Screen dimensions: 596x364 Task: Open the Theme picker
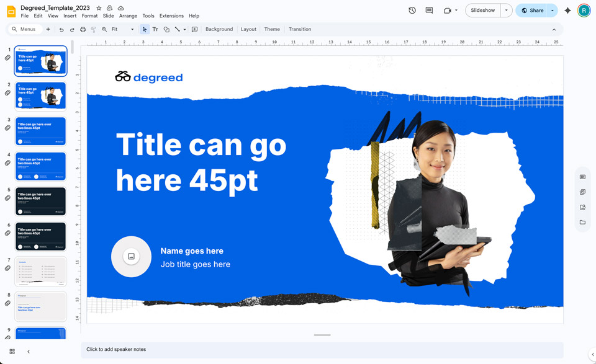pyautogui.click(x=272, y=29)
